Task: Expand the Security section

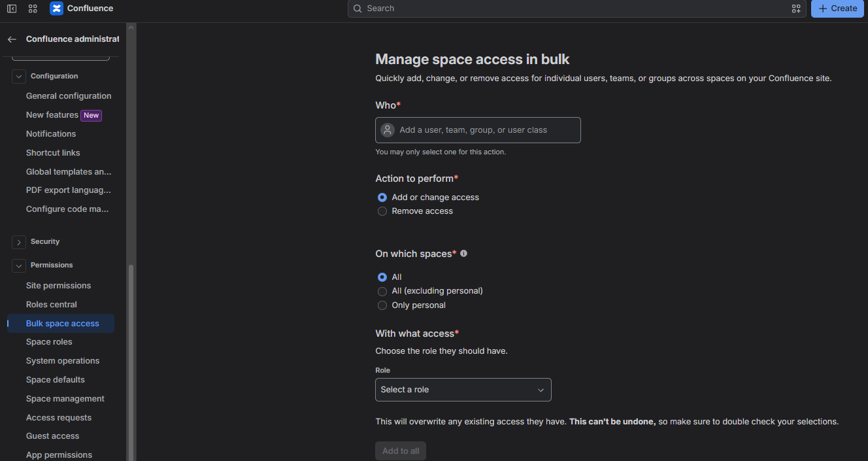Action: pyautogui.click(x=19, y=242)
